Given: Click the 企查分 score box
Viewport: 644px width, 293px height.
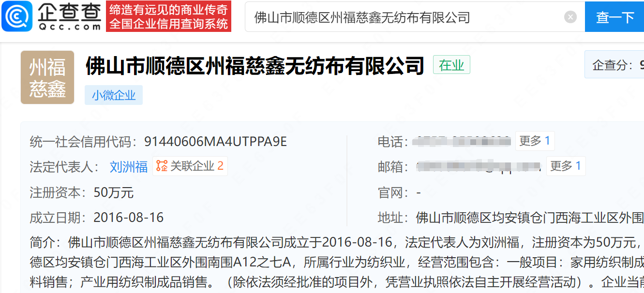Looking at the screenshot, I should click(614, 64).
